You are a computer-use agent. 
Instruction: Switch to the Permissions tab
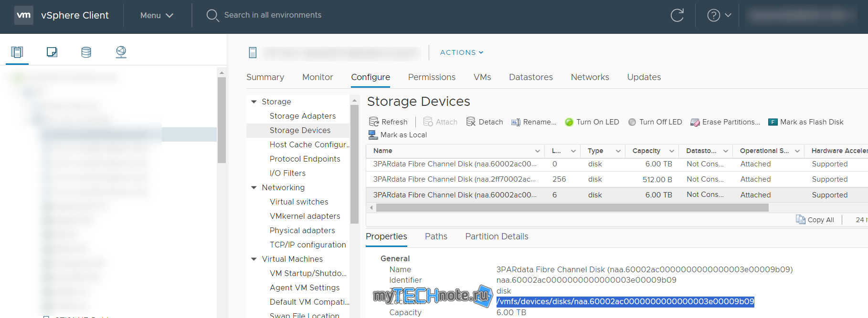coord(432,77)
